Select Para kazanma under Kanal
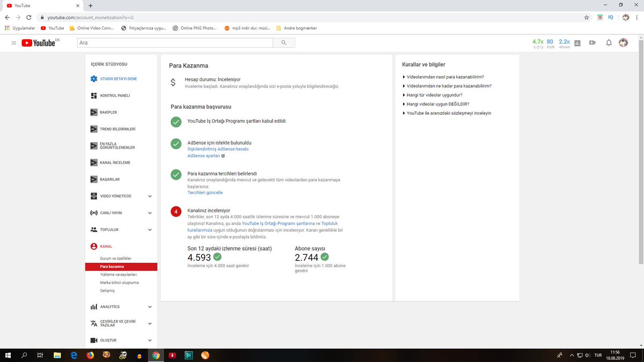Image resolution: width=644 pixels, height=362 pixels. [x=121, y=267]
